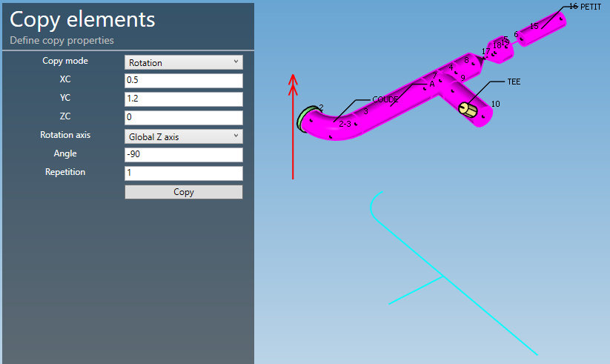The height and width of the screenshot is (364, 610).
Task: Click into the YC coordinate field
Action: pos(183,99)
